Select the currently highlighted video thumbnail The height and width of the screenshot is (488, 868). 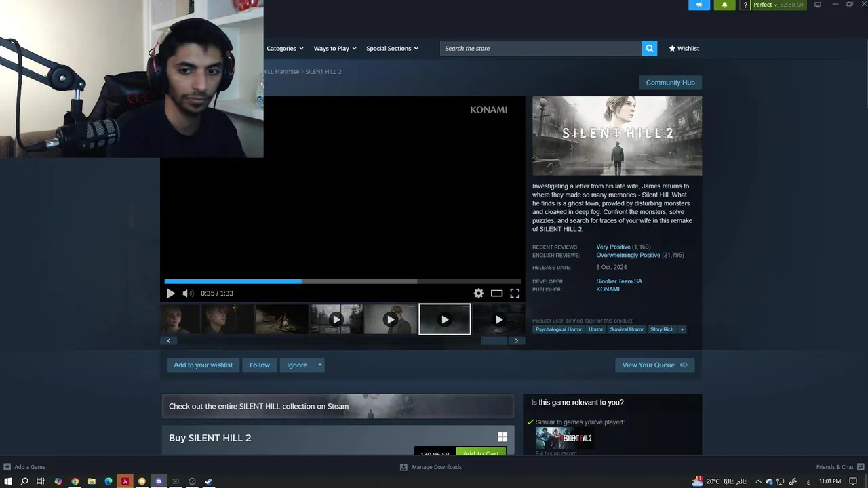pos(444,319)
